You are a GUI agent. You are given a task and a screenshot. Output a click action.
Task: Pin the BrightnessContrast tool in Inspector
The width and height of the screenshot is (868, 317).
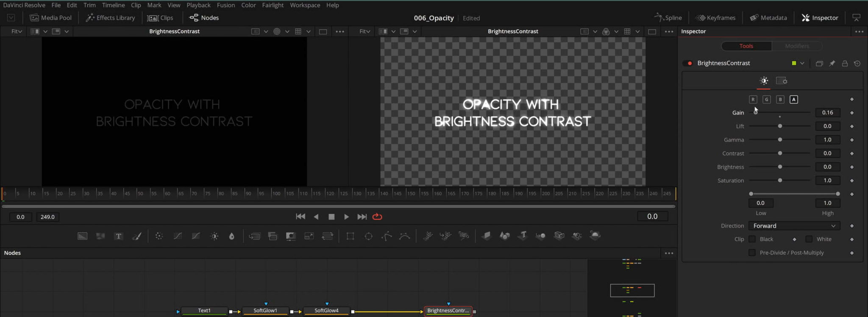tap(832, 63)
